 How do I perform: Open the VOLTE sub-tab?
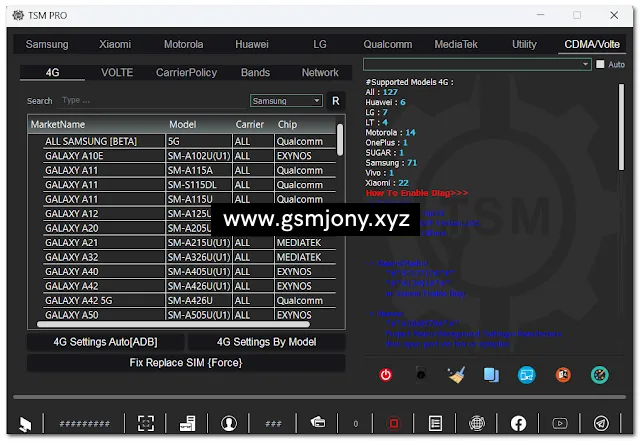tap(117, 73)
